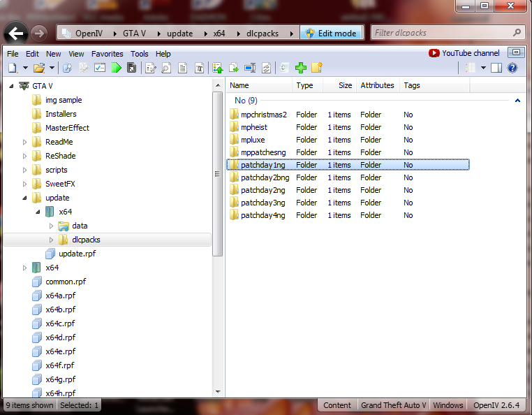Click the blue help question icon

512,68
